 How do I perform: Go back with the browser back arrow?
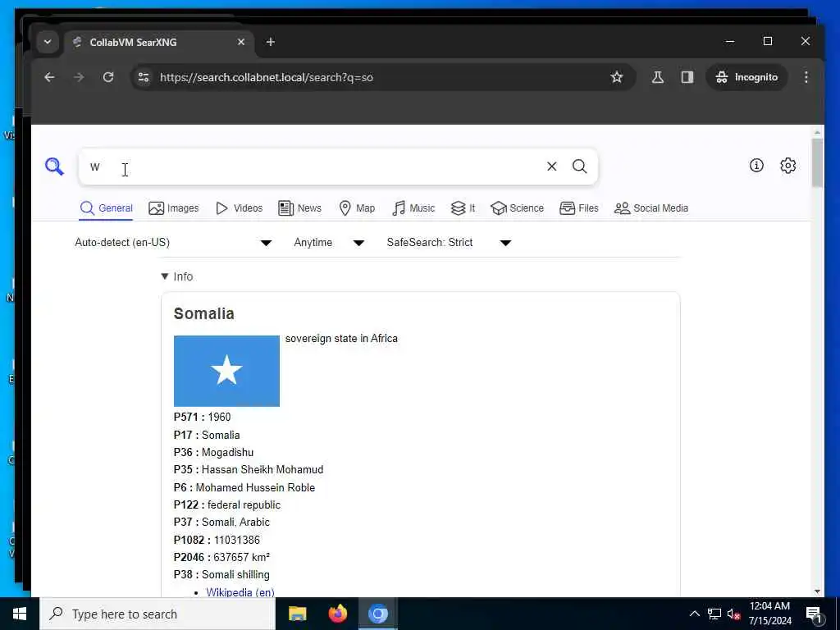click(x=49, y=77)
